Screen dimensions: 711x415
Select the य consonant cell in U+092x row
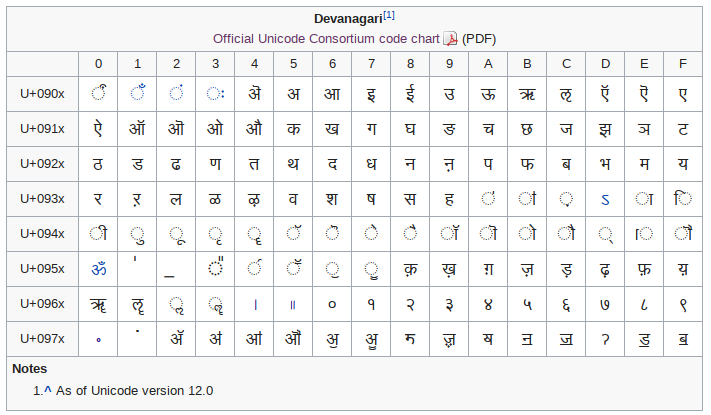(x=683, y=164)
